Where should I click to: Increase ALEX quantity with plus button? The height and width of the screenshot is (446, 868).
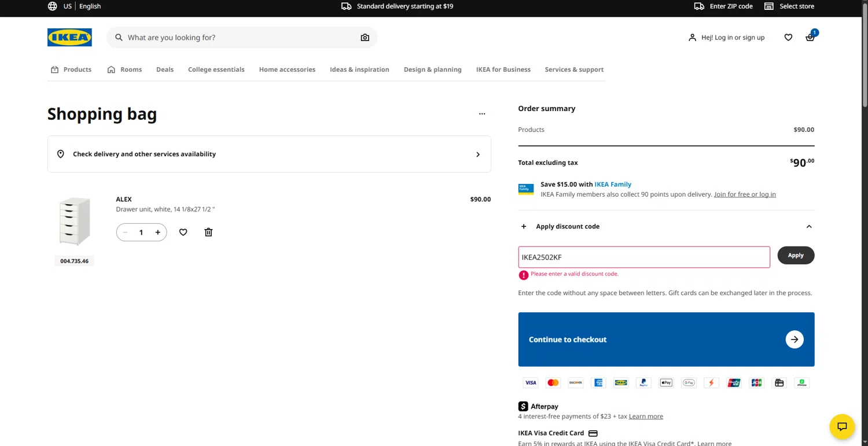click(x=157, y=232)
